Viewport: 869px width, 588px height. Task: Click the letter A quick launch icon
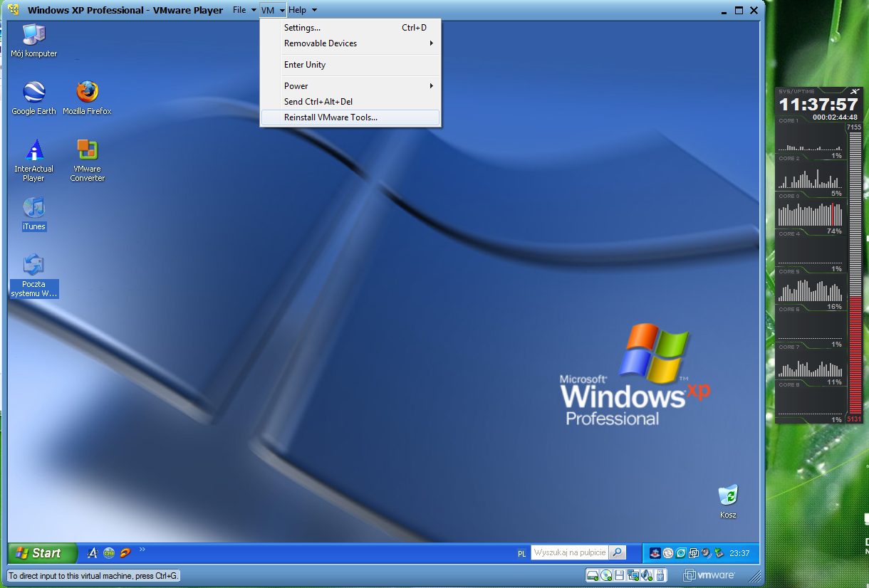coord(93,552)
